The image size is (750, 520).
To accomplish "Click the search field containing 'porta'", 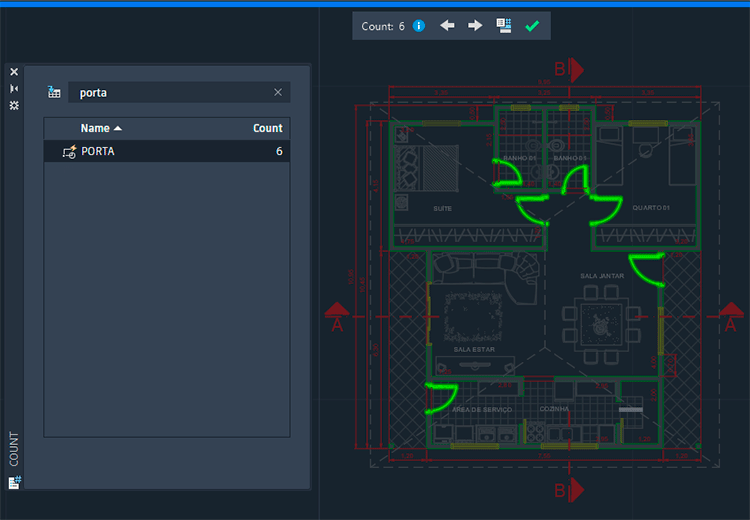I will 170,93.
